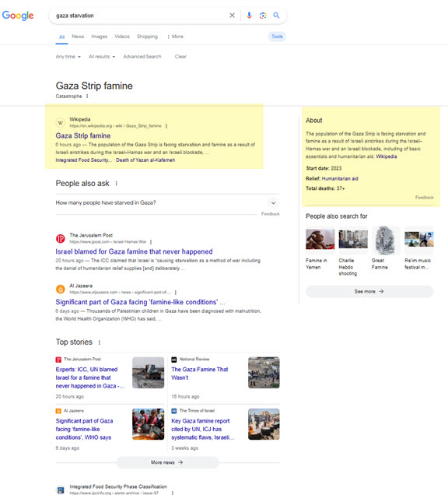Open Experts: ICC, UN blamed Israel story
Screen dimensions: 448x495
(90, 377)
